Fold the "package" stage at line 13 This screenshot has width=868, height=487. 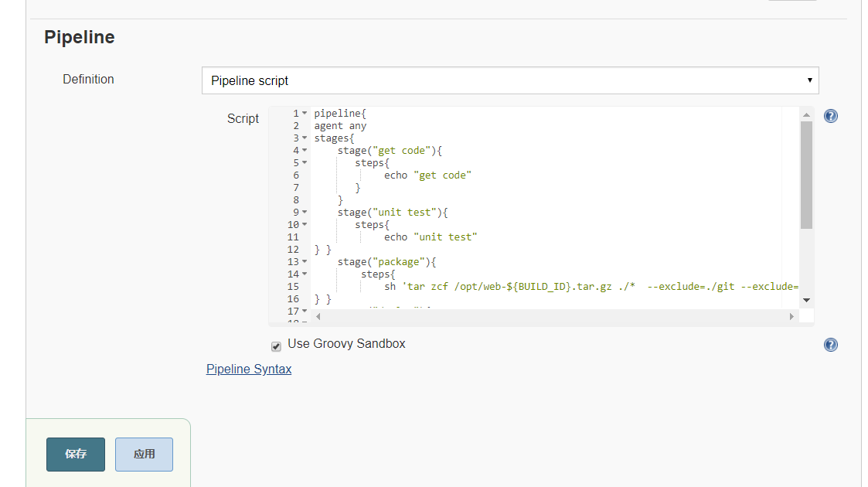pyautogui.click(x=305, y=262)
